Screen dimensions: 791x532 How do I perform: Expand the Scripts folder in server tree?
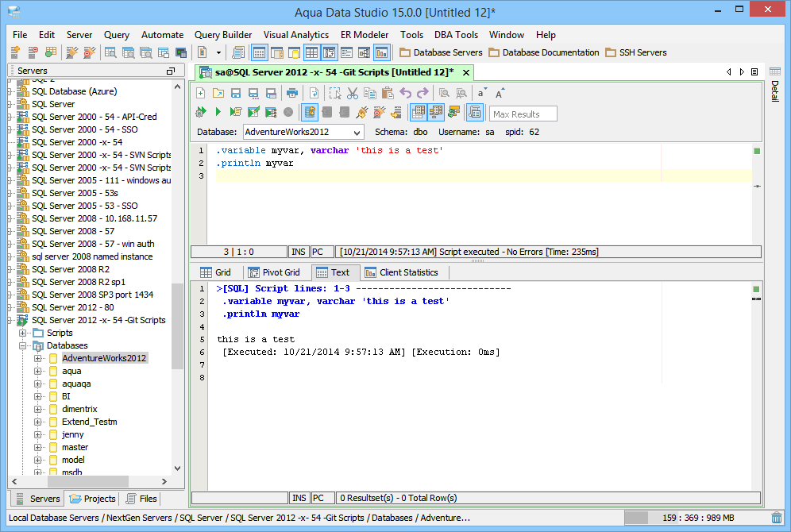click(x=23, y=333)
